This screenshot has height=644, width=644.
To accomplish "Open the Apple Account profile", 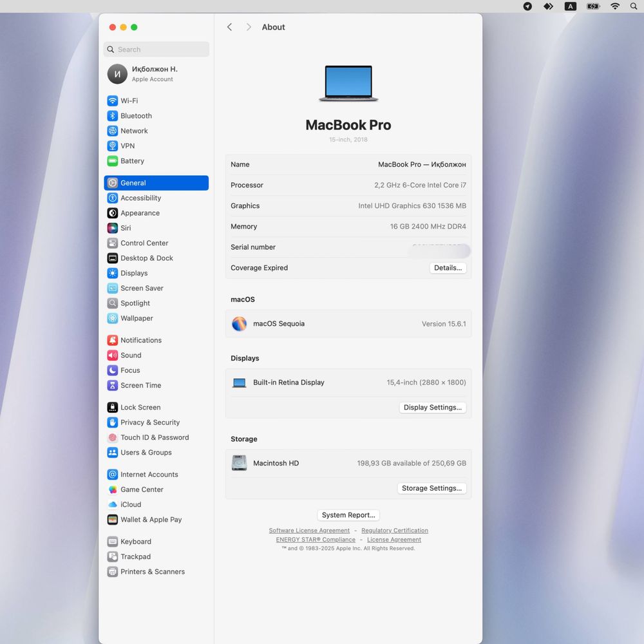I will (156, 74).
